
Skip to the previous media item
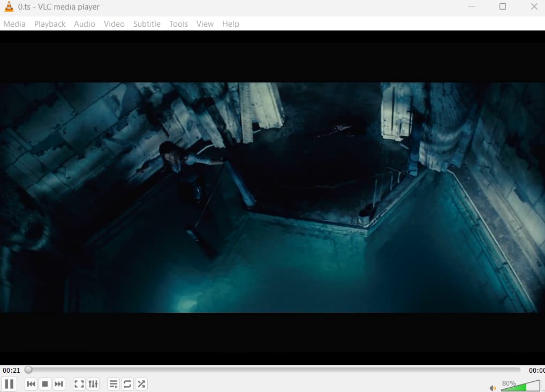pos(31,383)
